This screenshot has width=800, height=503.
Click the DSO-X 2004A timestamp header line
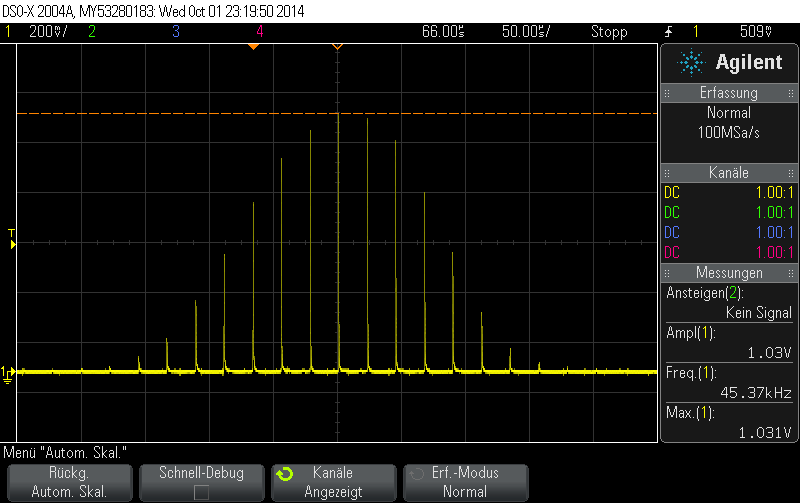point(153,11)
